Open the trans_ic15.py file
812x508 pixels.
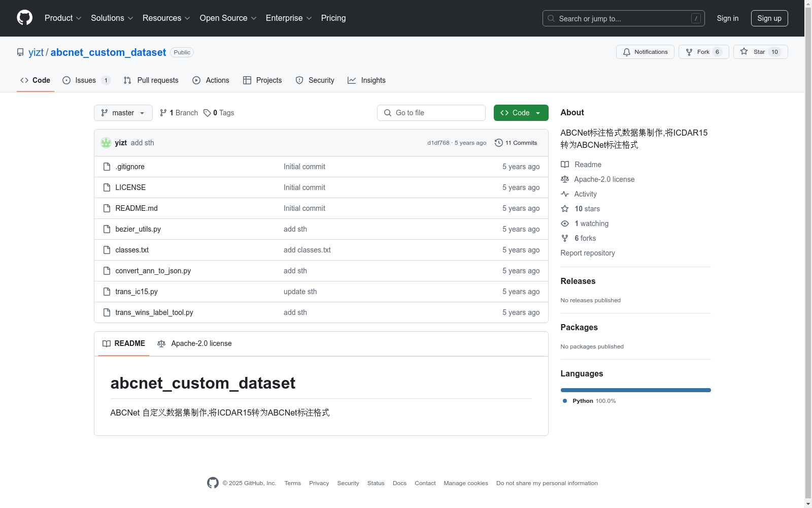pyautogui.click(x=137, y=292)
